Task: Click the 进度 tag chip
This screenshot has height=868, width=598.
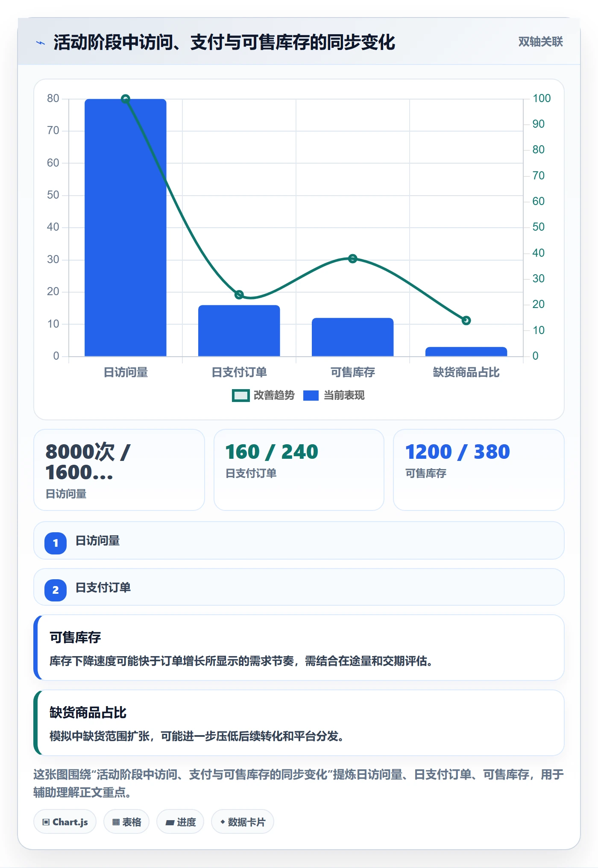Action: coord(181,822)
